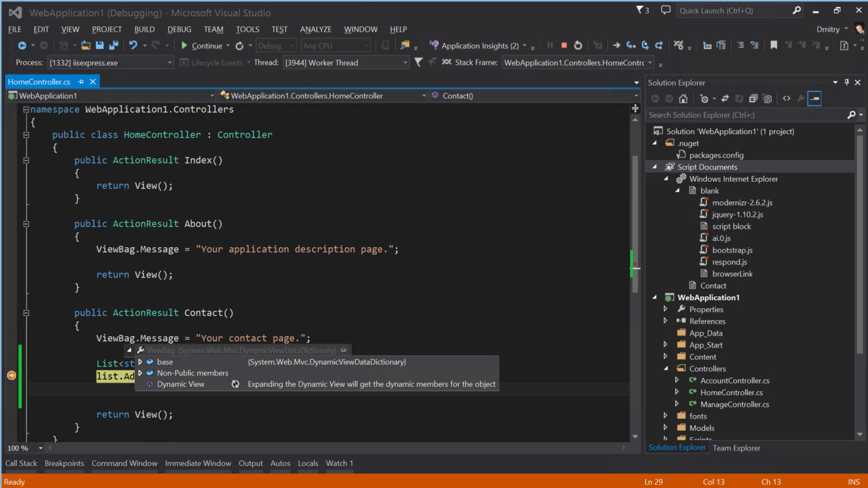Click Collapse All in Solution Explorer
This screenshot has height=488, width=868.
tap(753, 99)
